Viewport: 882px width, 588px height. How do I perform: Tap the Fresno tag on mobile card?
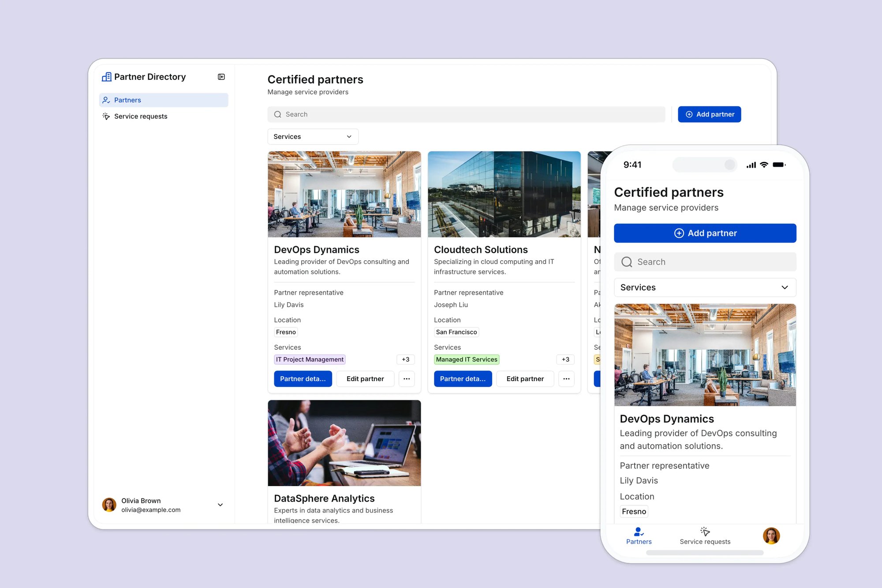coord(634,511)
